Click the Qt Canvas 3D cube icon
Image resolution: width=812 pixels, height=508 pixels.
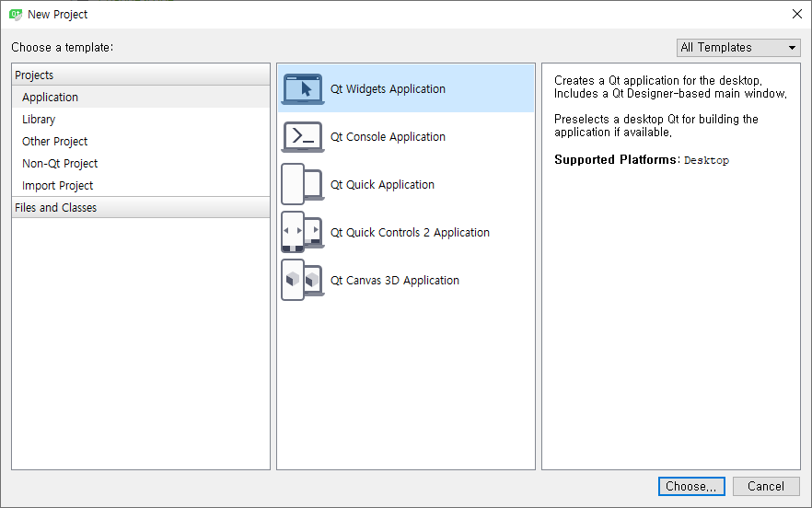(303, 280)
